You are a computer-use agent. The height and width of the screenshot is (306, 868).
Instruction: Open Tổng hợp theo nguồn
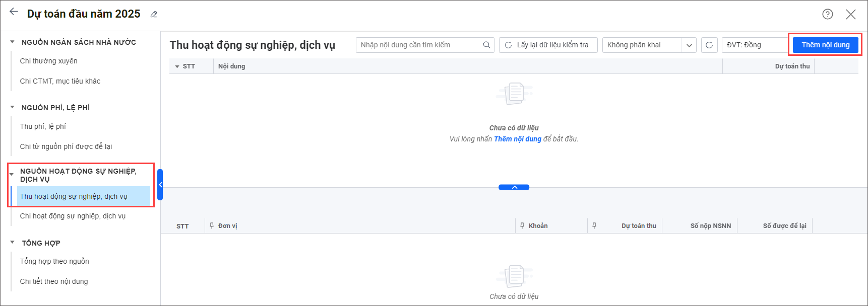point(54,261)
